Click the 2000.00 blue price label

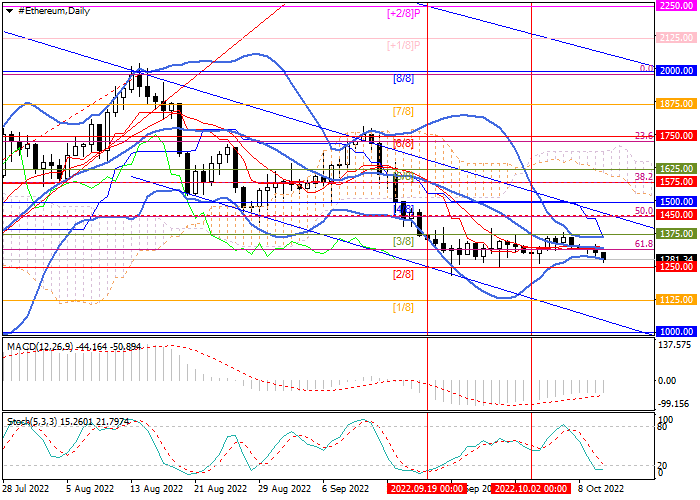pos(676,71)
